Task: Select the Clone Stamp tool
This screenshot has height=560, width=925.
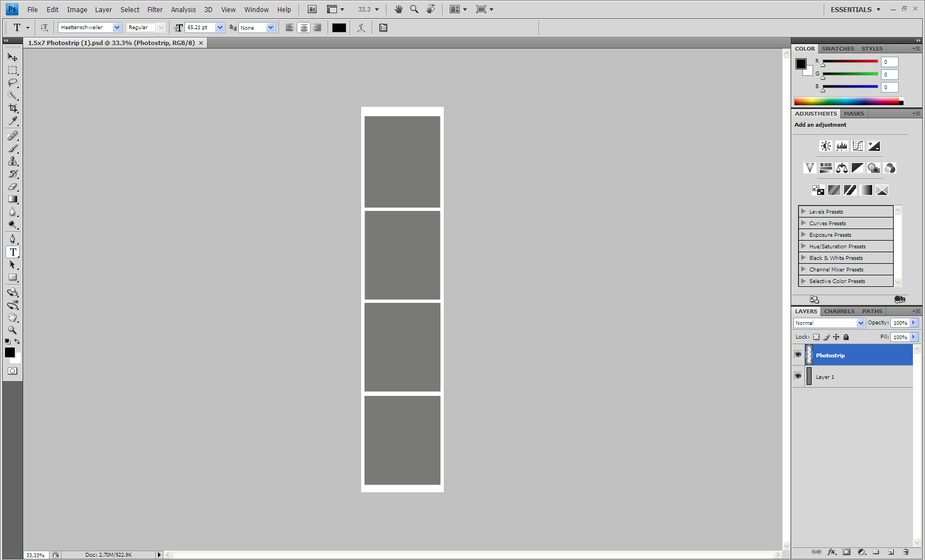Action: (13, 161)
